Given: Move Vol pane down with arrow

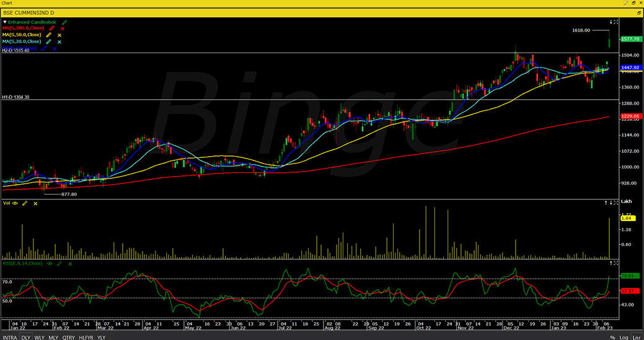Looking at the screenshot, I should pos(611,203).
